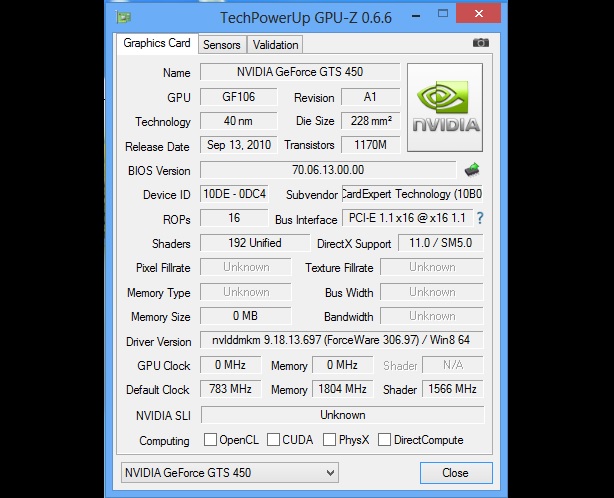Click the BIOS Version label
The width and height of the screenshot is (614, 498).
click(159, 171)
